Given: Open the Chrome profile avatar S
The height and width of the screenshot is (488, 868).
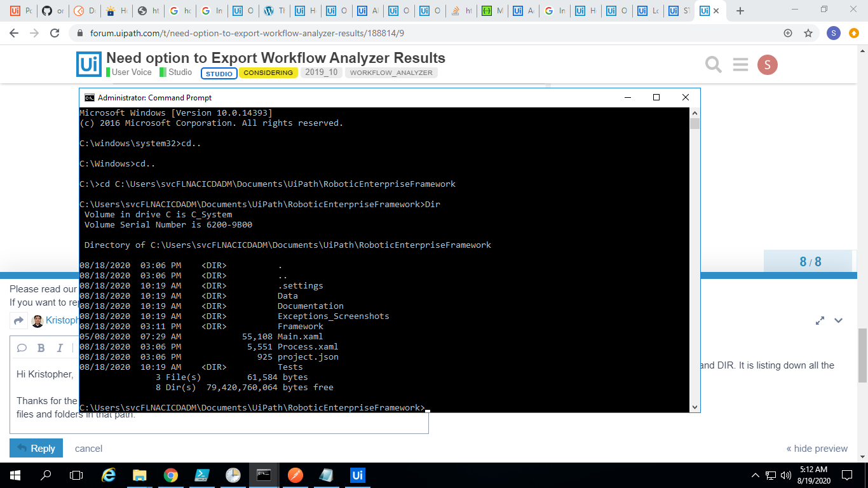Looking at the screenshot, I should (x=834, y=33).
